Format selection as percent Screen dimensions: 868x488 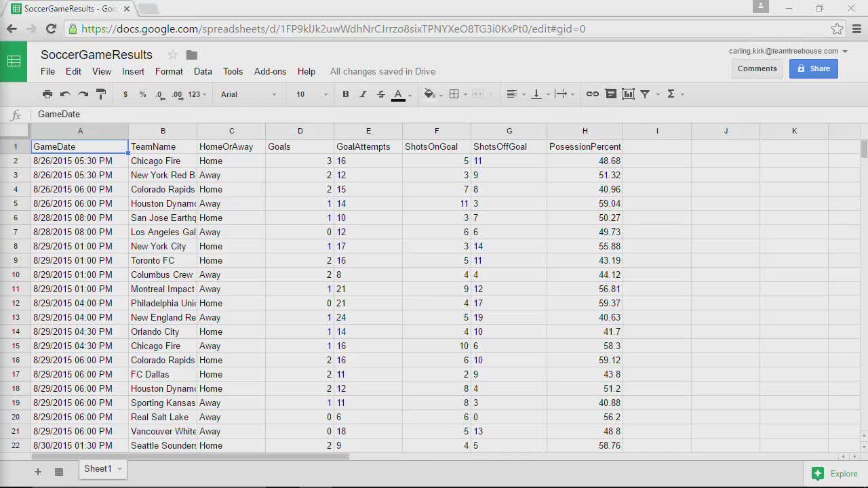142,94
